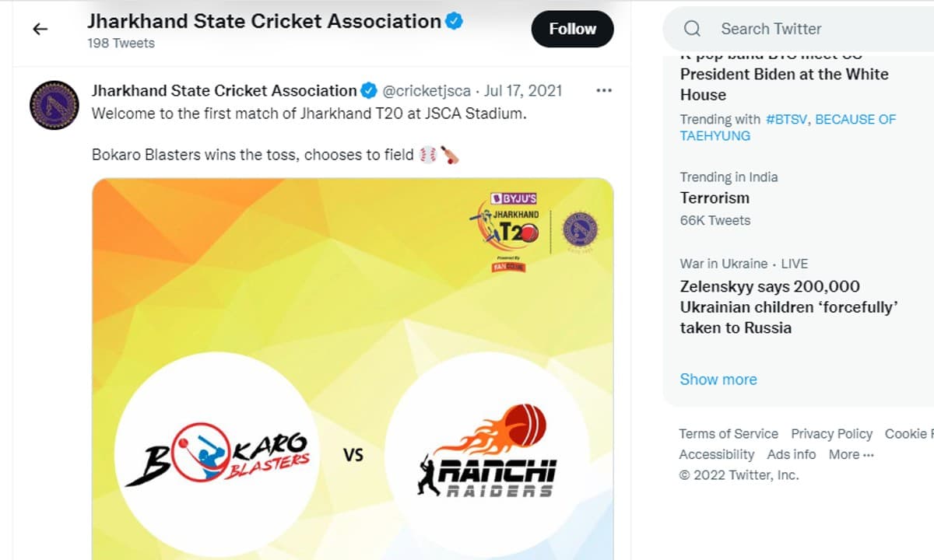Click the Bokaro Blasters team logo
Screen dimensions: 934x560
click(216, 454)
